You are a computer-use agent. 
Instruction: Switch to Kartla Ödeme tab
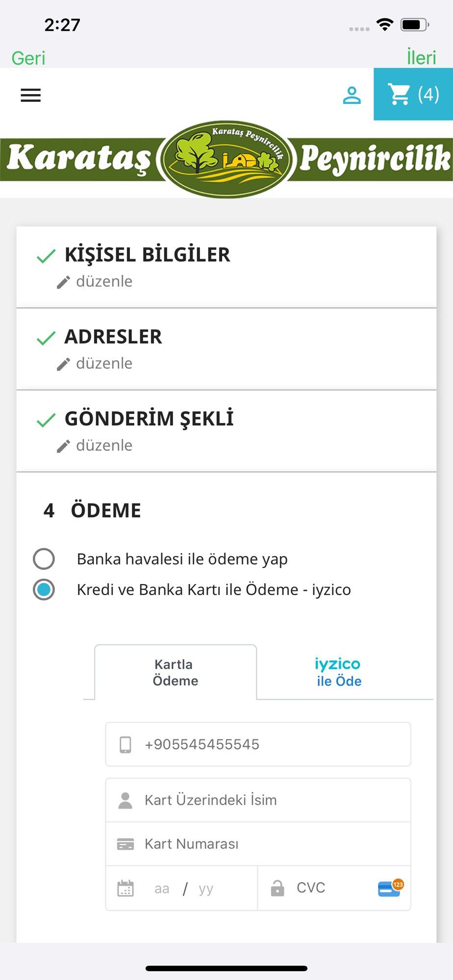click(176, 672)
